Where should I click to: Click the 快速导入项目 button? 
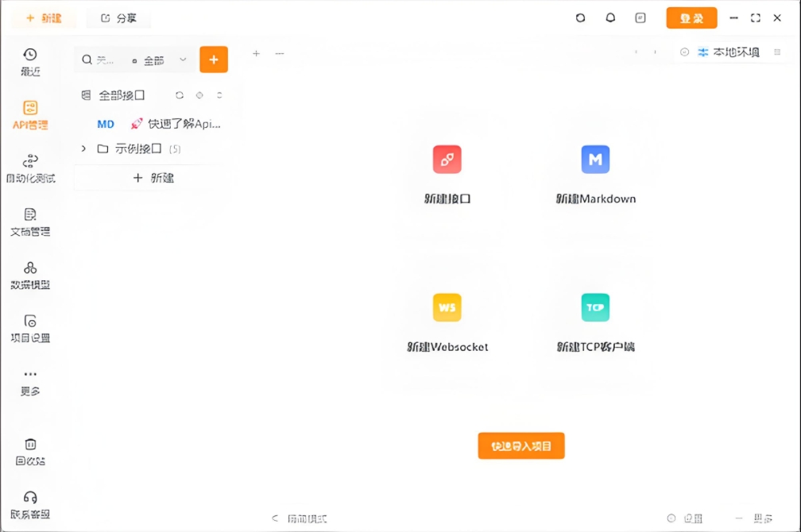coord(521,445)
